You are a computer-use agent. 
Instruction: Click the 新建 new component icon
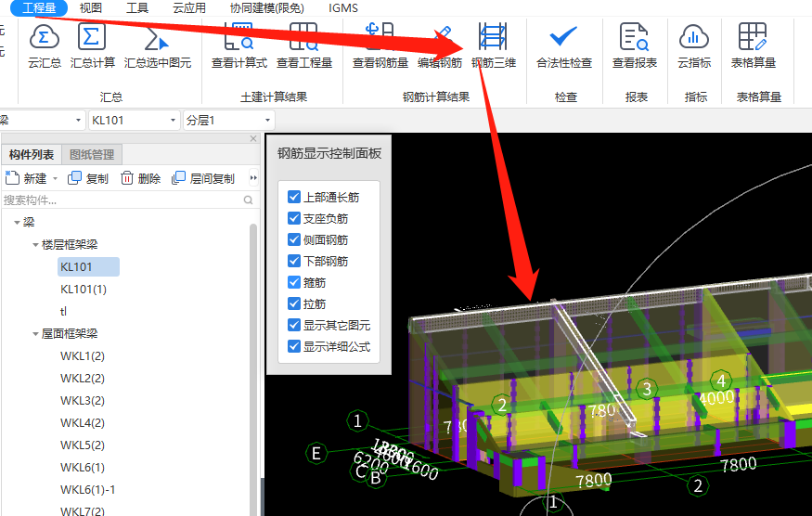12,177
